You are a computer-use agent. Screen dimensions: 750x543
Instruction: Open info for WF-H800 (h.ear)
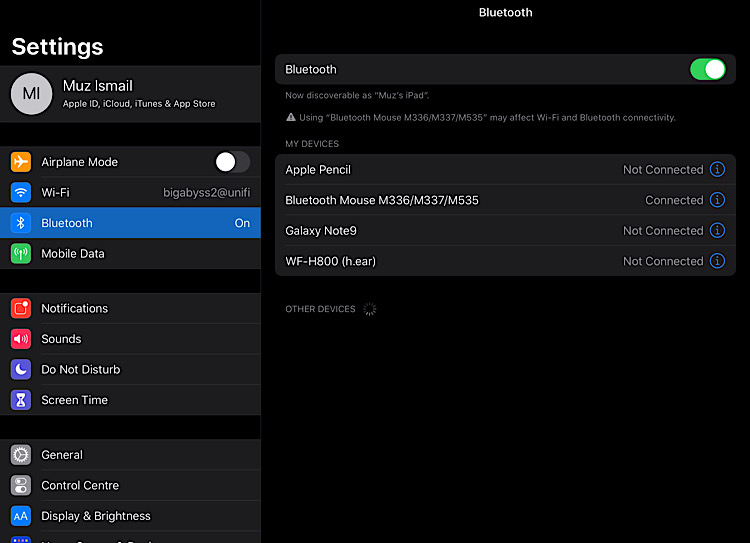[x=717, y=261]
